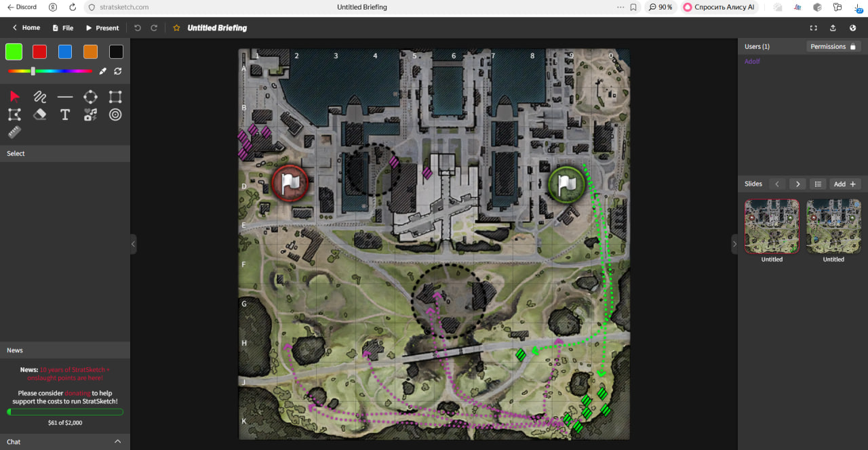This screenshot has height=450, width=868.
Task: Collapse the left sidebar handle
Action: 133,244
